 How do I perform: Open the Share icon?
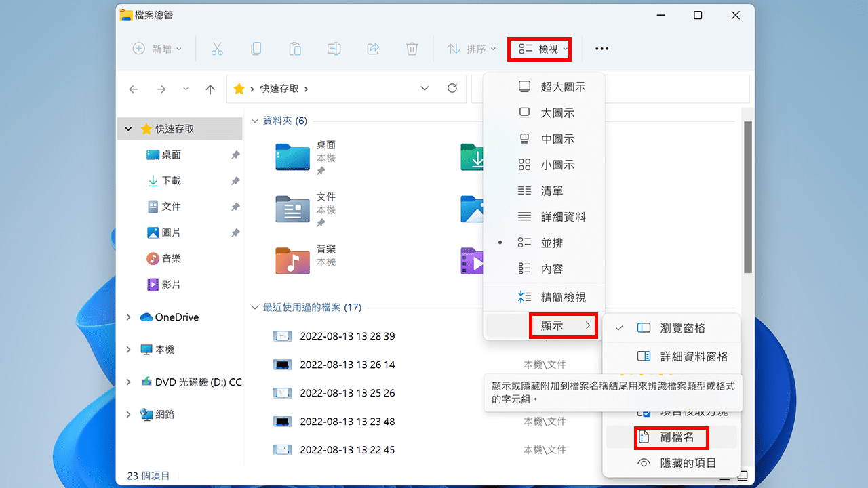tap(372, 48)
